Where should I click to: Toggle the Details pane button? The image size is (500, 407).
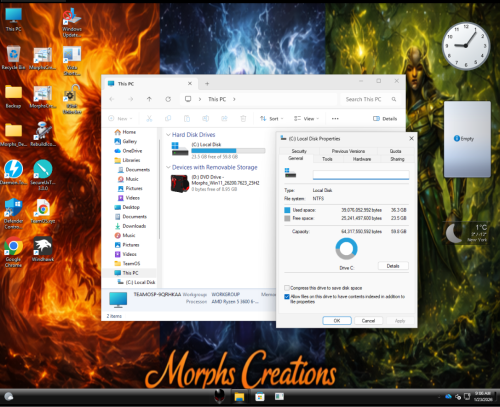click(385, 119)
